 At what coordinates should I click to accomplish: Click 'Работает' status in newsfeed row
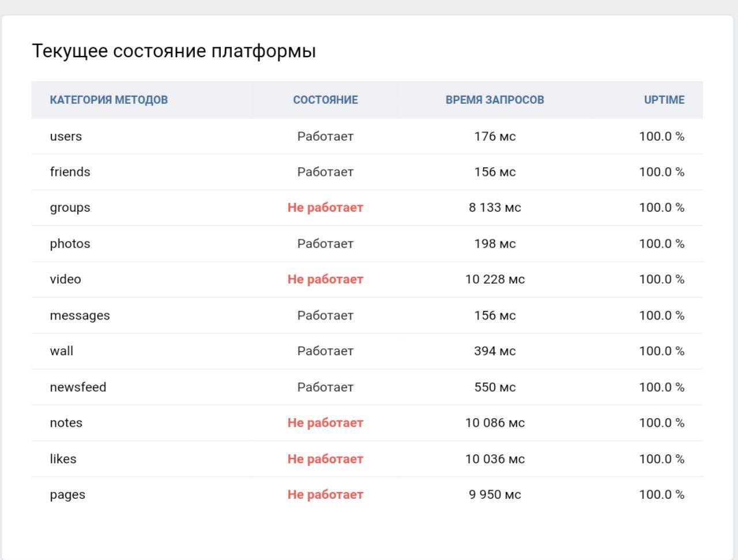click(325, 387)
